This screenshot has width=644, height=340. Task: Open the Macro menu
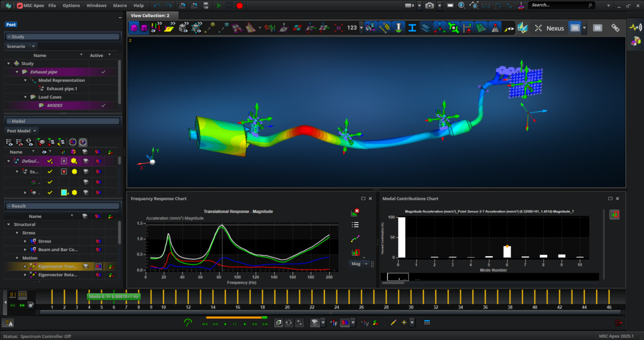pyautogui.click(x=120, y=5)
